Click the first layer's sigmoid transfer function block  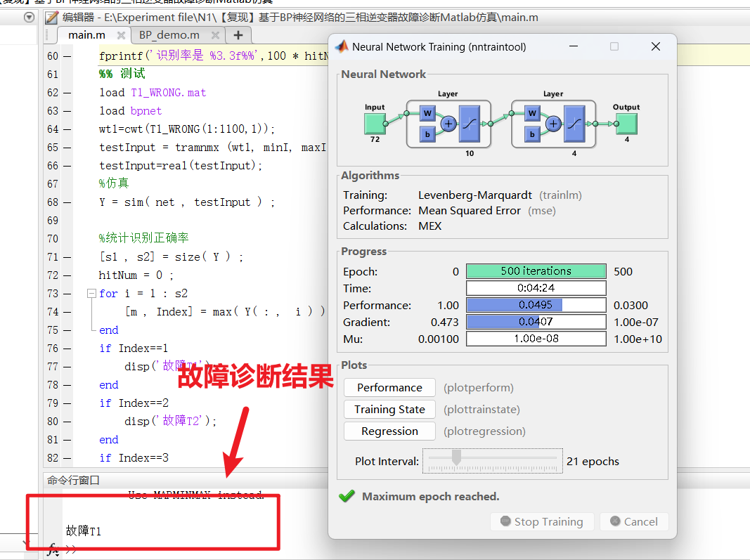pyautogui.click(x=469, y=124)
